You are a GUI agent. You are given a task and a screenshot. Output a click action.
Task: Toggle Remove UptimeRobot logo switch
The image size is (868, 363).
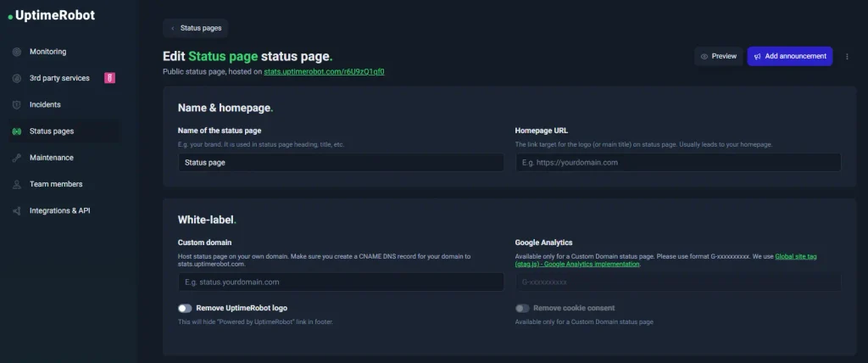click(185, 308)
